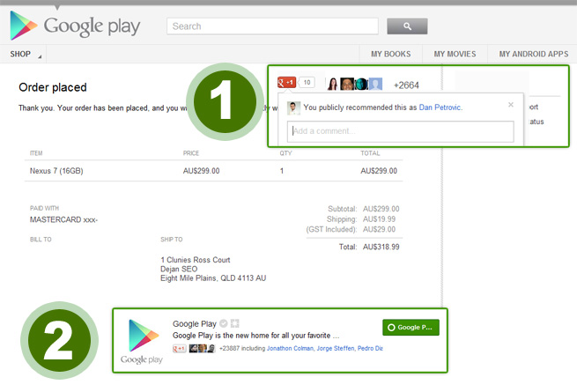The width and height of the screenshot is (577, 392).
Task: Click the +1 count bubble showing 10
Action: pos(307,83)
